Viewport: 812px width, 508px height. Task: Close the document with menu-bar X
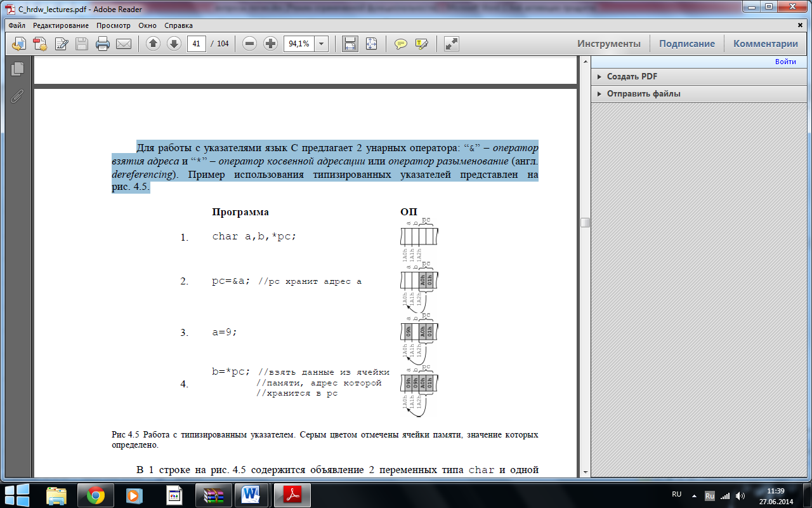[x=801, y=25]
